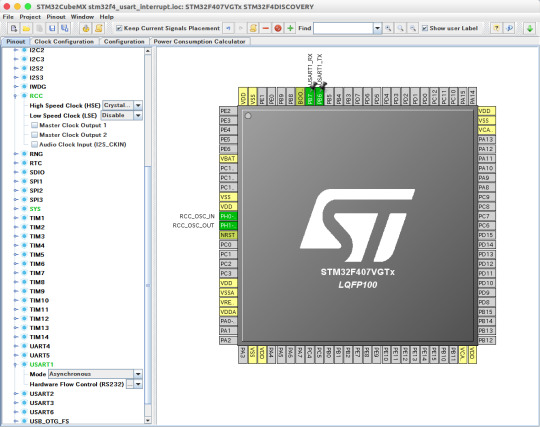Click the Save Project floppy icon
Image resolution: width=540 pixels, height=427 pixels.
click(x=52, y=28)
